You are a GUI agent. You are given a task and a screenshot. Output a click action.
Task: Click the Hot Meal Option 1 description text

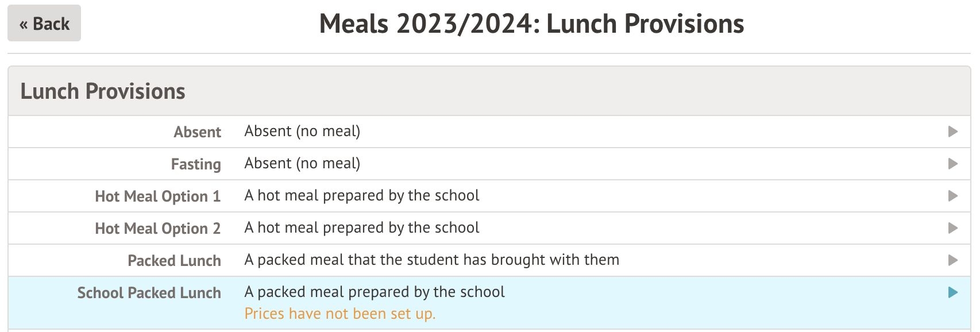(x=361, y=195)
